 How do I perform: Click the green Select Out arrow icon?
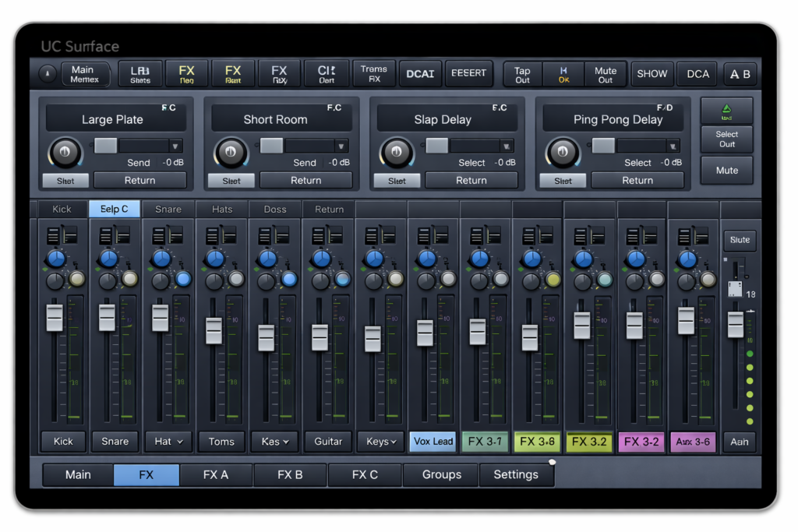coord(726,110)
